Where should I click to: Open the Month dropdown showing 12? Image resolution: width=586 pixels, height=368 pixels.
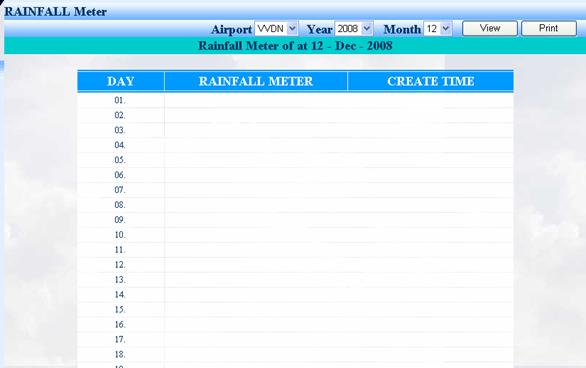[438, 29]
